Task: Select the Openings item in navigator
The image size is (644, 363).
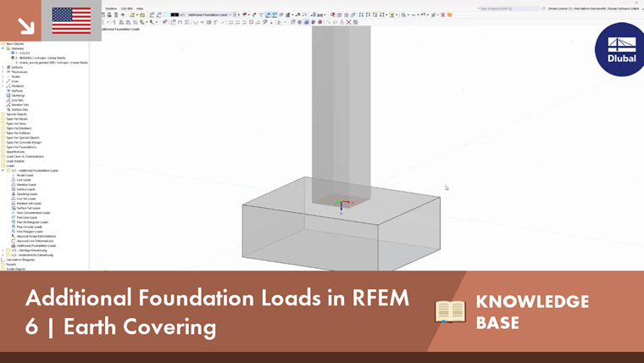Action: [x=18, y=95]
